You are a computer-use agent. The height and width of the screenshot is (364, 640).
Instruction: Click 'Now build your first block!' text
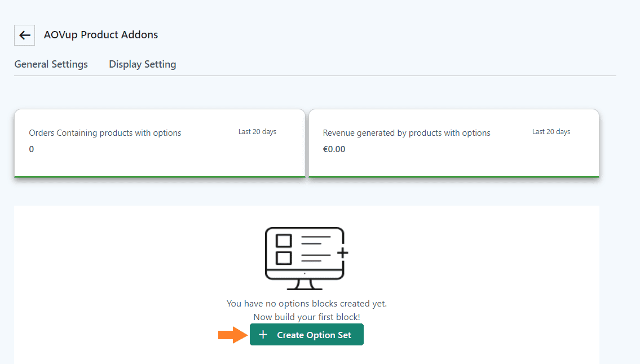pyautogui.click(x=307, y=317)
